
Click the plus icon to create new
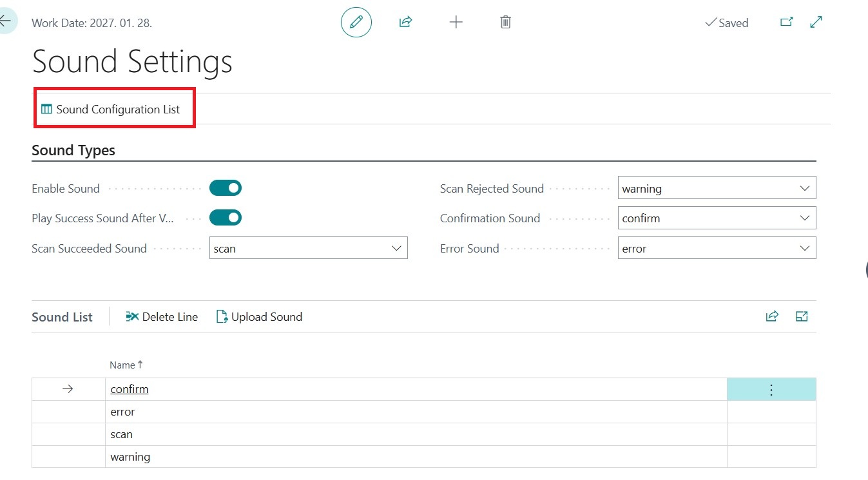pos(456,23)
